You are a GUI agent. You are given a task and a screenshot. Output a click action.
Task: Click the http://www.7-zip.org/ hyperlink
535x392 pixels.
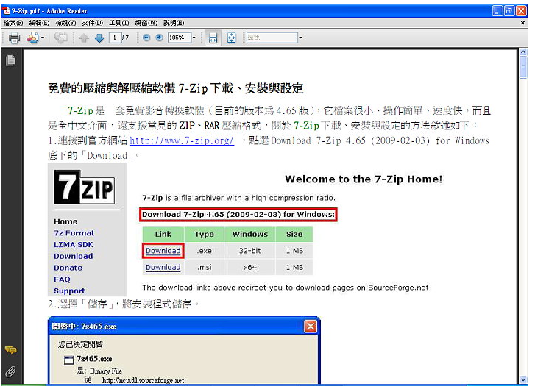(182, 140)
